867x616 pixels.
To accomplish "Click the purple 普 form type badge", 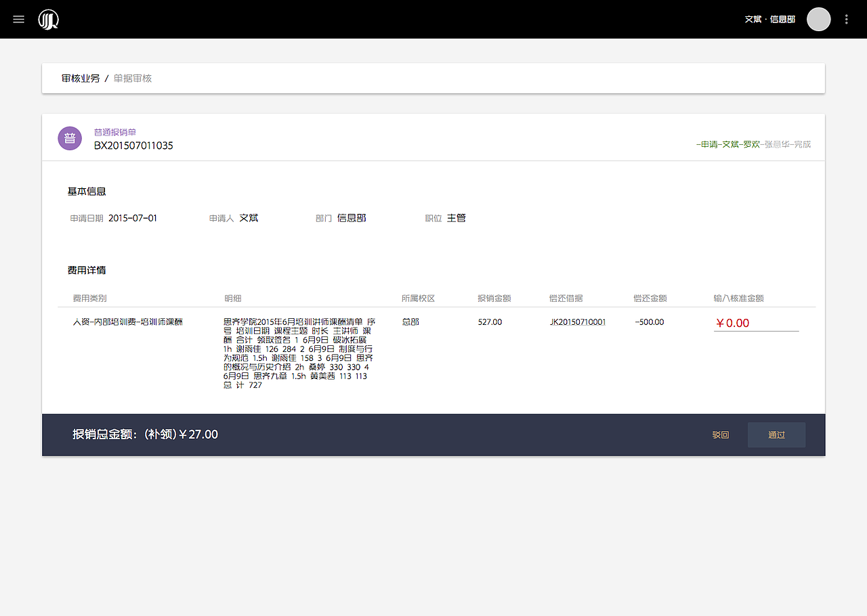I will point(70,138).
